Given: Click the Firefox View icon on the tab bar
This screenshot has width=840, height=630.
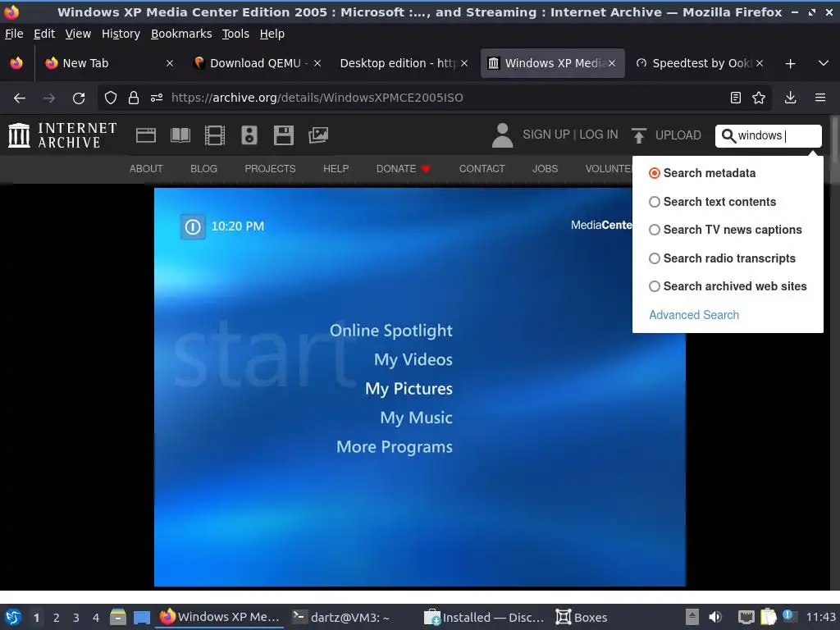Looking at the screenshot, I should click(16, 63).
